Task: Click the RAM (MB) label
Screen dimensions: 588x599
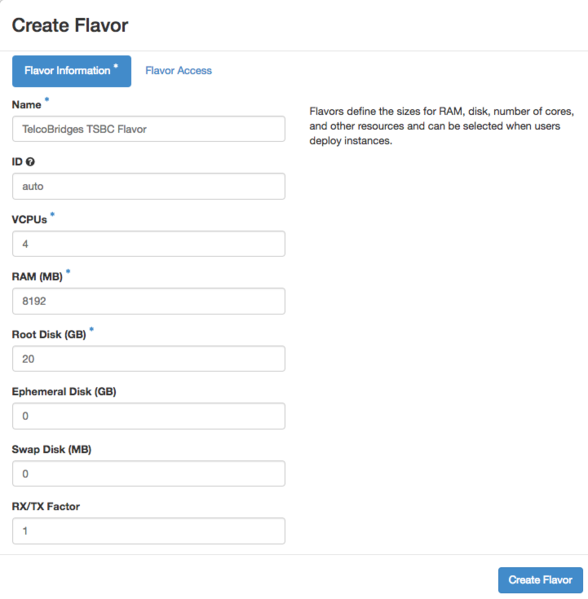Action: (x=37, y=277)
